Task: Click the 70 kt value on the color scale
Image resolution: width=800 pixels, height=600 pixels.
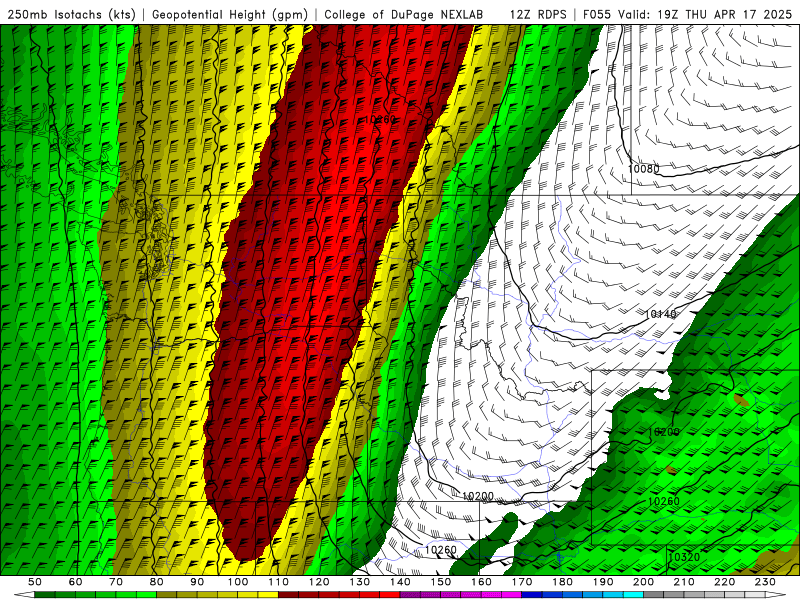Action: (x=116, y=582)
